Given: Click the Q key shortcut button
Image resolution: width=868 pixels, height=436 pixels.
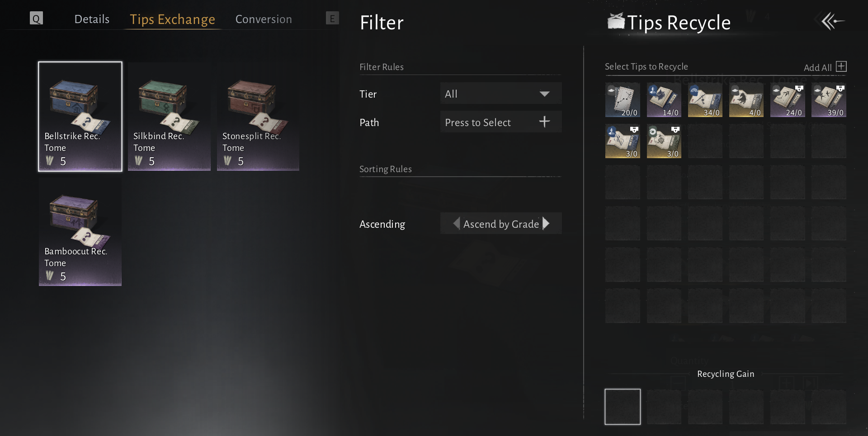Looking at the screenshot, I should click(36, 18).
